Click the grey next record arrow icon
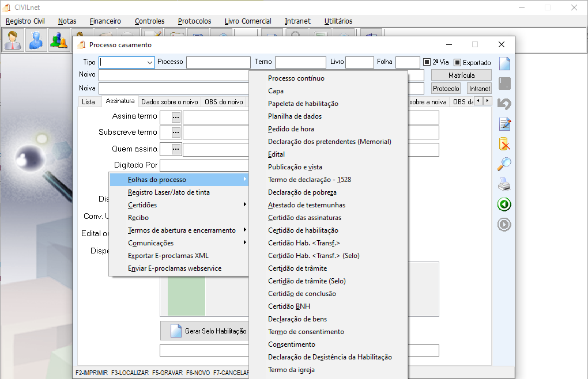Image resolution: width=588 pixels, height=379 pixels. click(x=504, y=225)
